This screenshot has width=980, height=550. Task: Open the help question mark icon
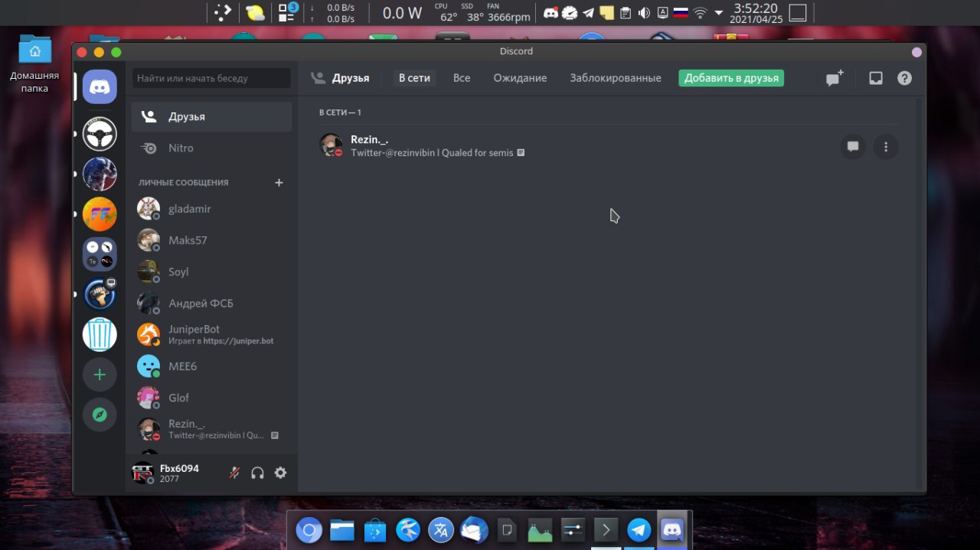pyautogui.click(x=904, y=78)
